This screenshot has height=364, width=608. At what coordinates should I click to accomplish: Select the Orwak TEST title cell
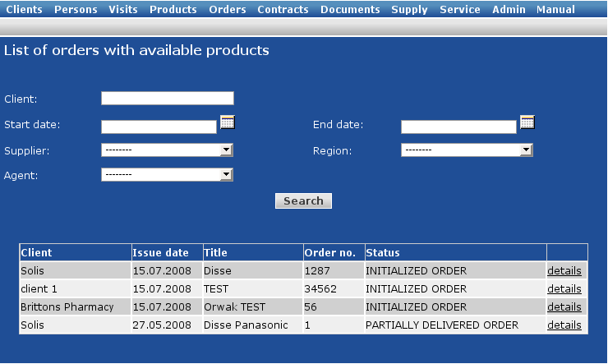[x=253, y=306]
